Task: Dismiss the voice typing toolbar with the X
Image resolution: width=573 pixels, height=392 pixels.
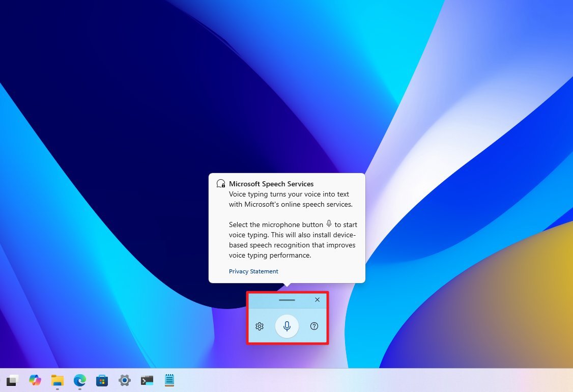Action: (317, 300)
